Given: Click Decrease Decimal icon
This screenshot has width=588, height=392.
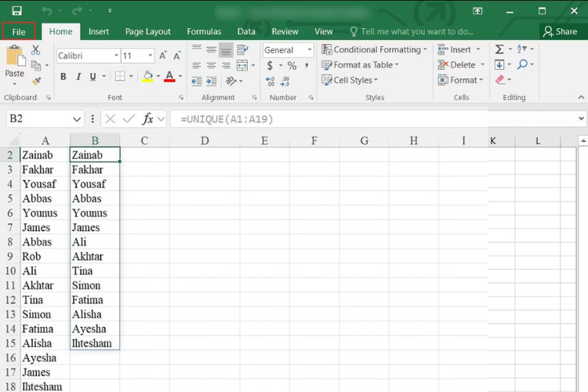Looking at the screenshot, I should 285,82.
